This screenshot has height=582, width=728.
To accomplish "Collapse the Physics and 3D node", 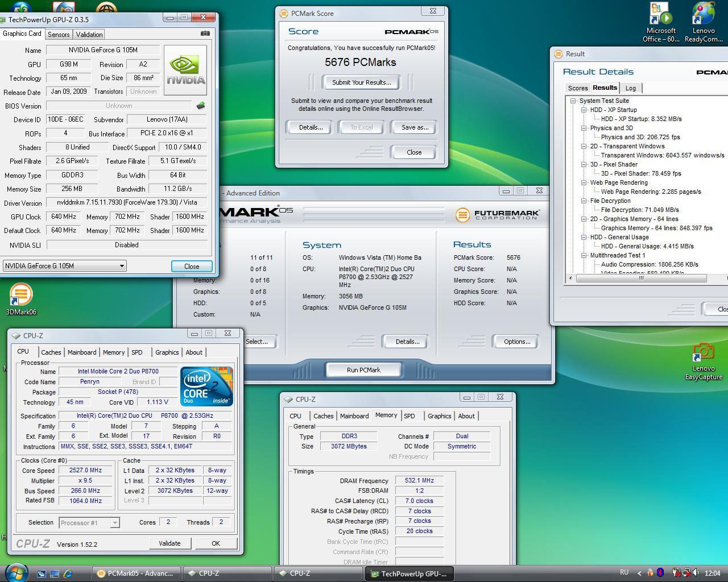I will pyautogui.click(x=584, y=128).
